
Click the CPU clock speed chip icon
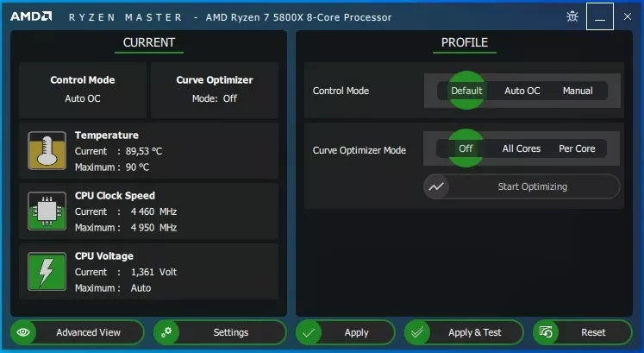47,211
